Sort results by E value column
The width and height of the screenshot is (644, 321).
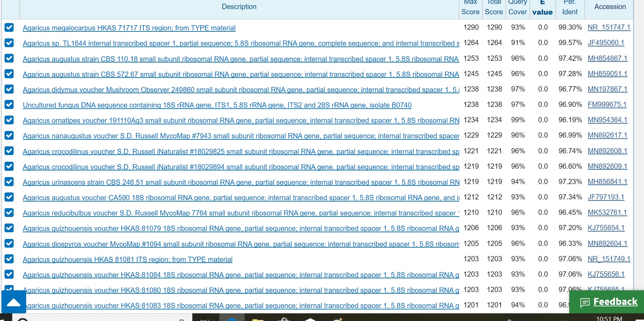(x=542, y=8)
